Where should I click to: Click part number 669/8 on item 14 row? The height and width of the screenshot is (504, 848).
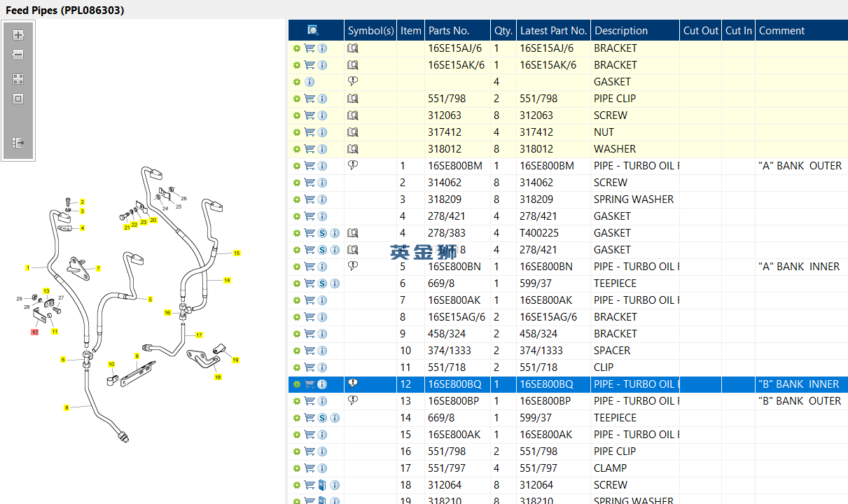pyautogui.click(x=441, y=418)
